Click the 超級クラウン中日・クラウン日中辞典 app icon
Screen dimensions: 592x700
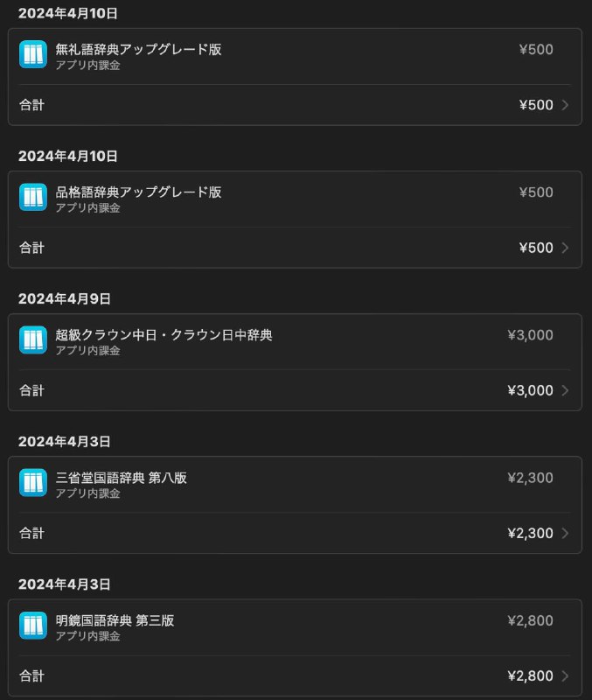pyautogui.click(x=33, y=339)
